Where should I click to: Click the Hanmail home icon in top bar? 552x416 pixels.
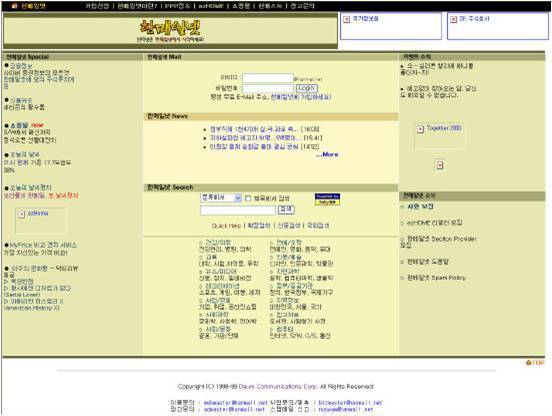[x=14, y=6]
